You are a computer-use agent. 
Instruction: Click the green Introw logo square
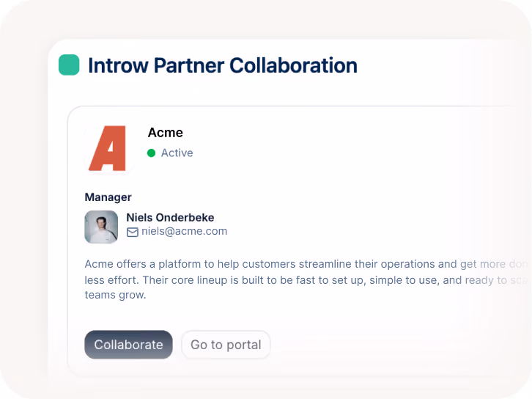pyautogui.click(x=69, y=65)
